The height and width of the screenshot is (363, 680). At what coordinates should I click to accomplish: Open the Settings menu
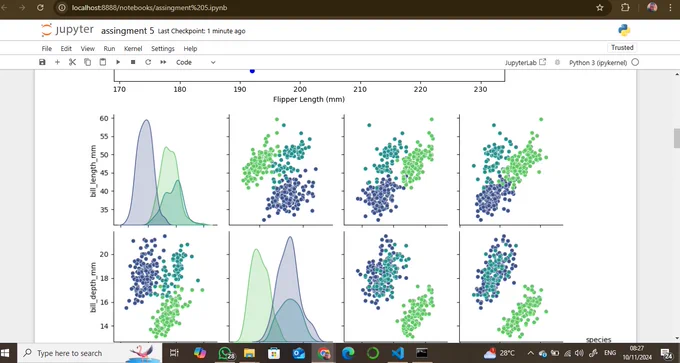point(163,49)
